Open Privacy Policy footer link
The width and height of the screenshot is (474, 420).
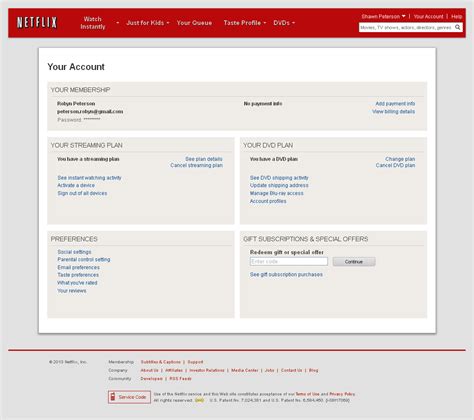point(342,394)
